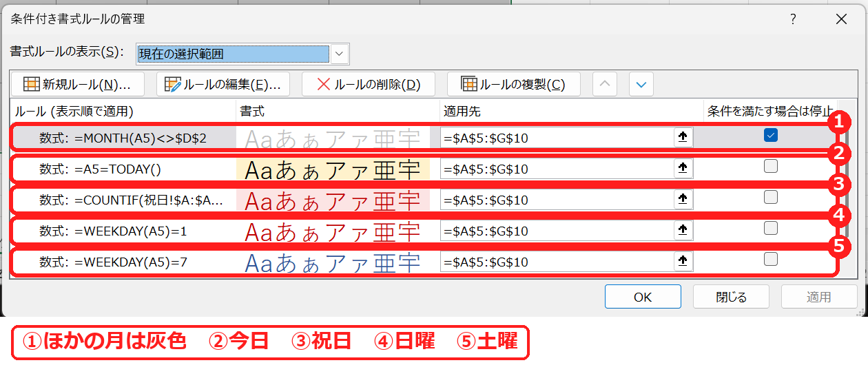Select rule =COUNTIF(祝日!$A:$A...
This screenshot has width=868, height=365.
point(131,200)
